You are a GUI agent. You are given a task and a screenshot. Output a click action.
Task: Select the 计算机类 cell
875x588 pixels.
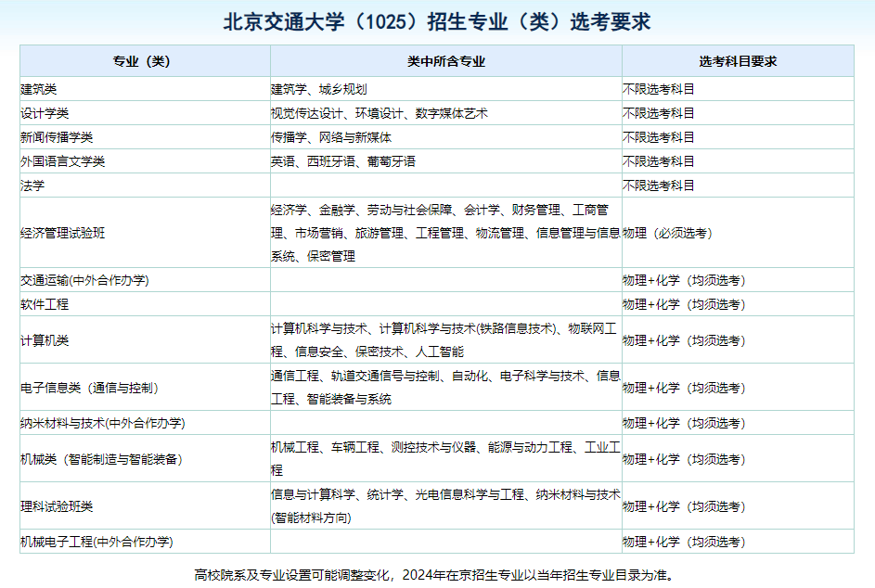145,339
